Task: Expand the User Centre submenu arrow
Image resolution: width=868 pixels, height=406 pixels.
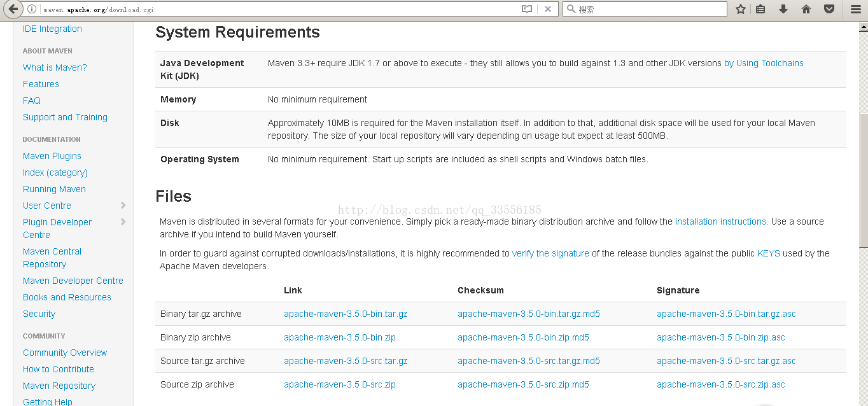Action: click(123, 206)
